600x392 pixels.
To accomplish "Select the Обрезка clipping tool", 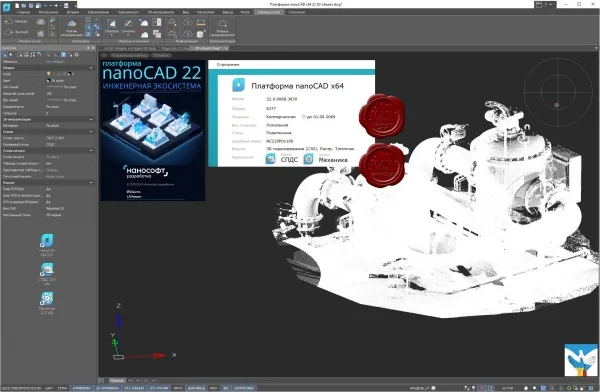I will (112, 26).
